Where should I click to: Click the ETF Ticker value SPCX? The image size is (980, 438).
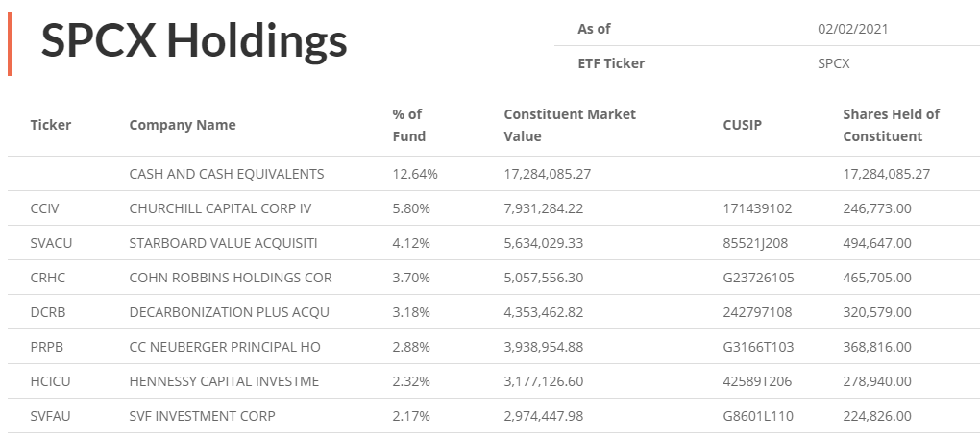[834, 63]
